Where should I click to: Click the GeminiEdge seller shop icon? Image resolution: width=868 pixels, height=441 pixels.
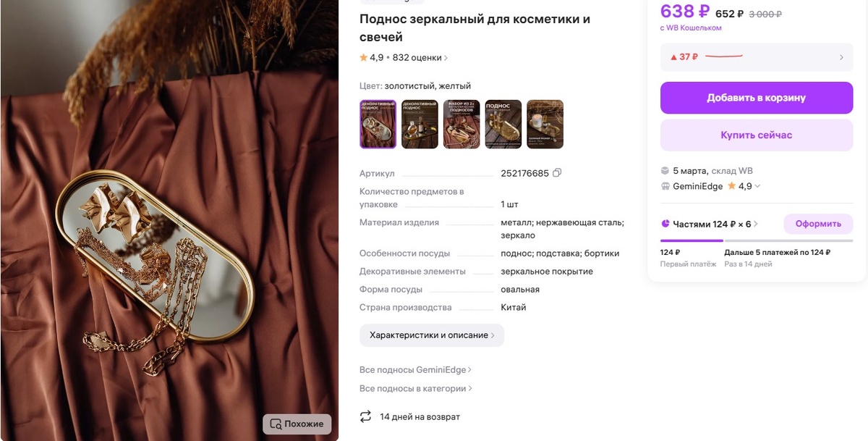(665, 186)
